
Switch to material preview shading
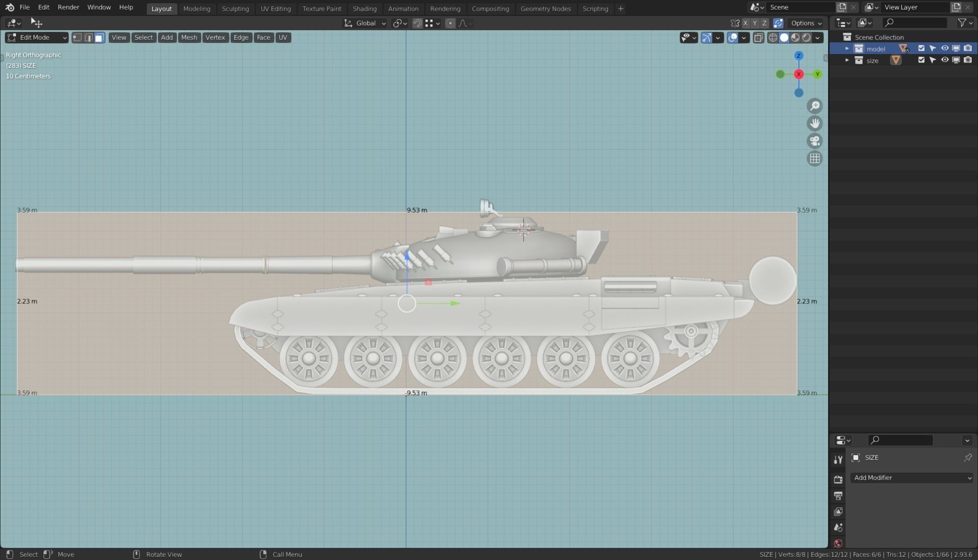pyautogui.click(x=795, y=38)
